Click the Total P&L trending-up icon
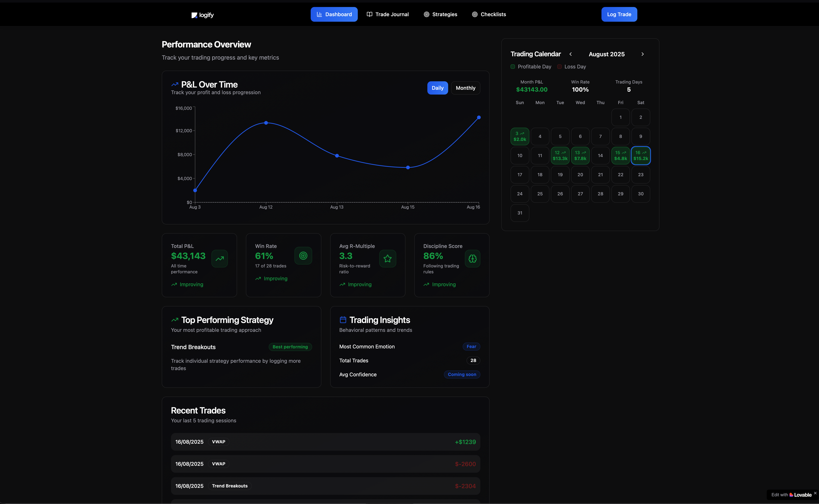This screenshot has width=819, height=504. 219,259
